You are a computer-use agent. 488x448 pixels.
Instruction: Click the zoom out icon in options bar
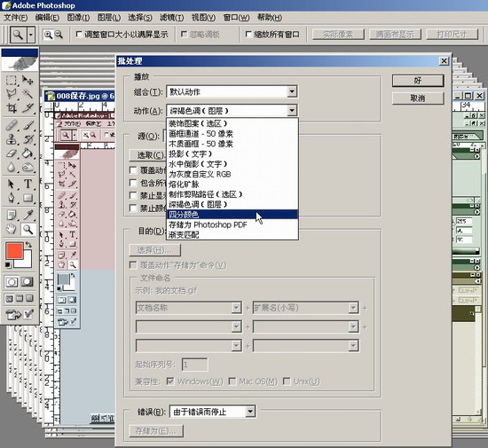(x=59, y=35)
